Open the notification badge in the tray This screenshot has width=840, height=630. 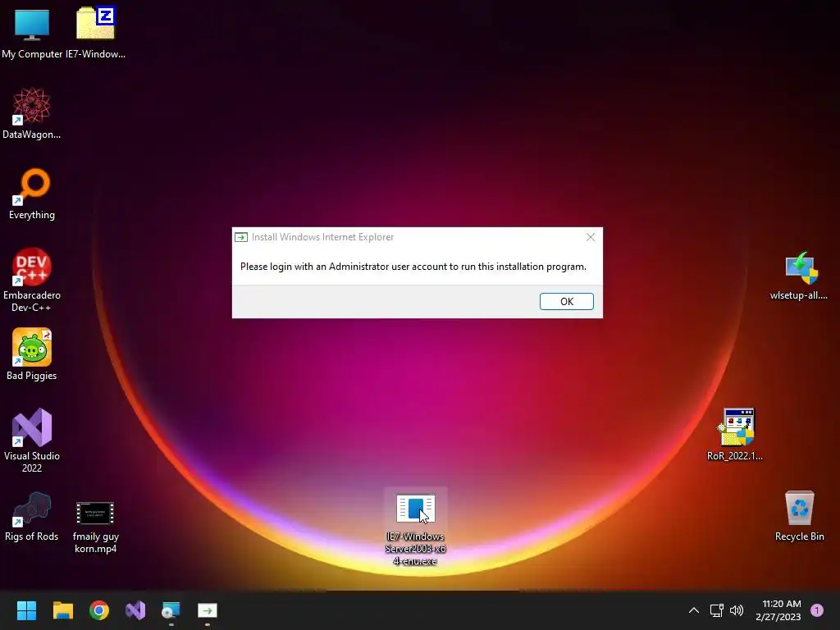tap(817, 610)
